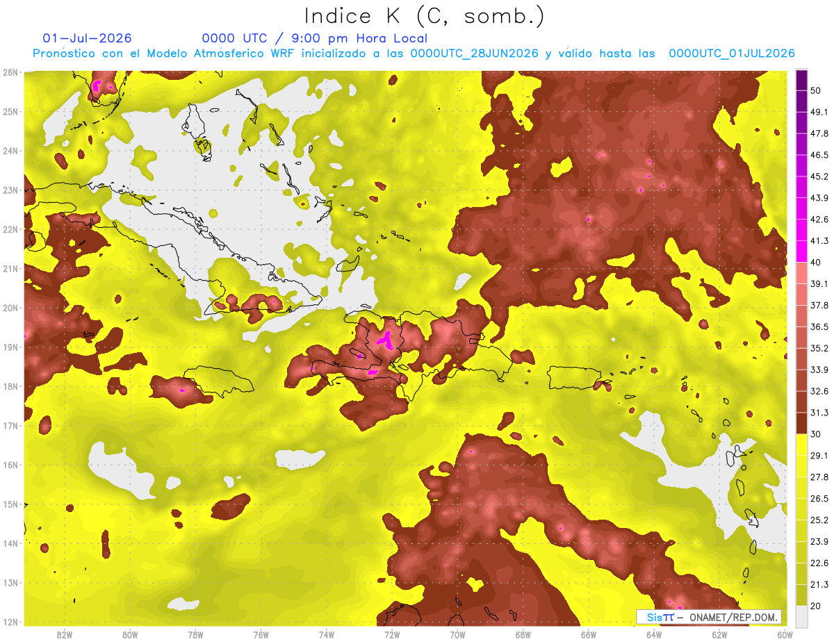Click the 24N latitude label
Viewport: 834px width, 644px height.
click(10, 151)
